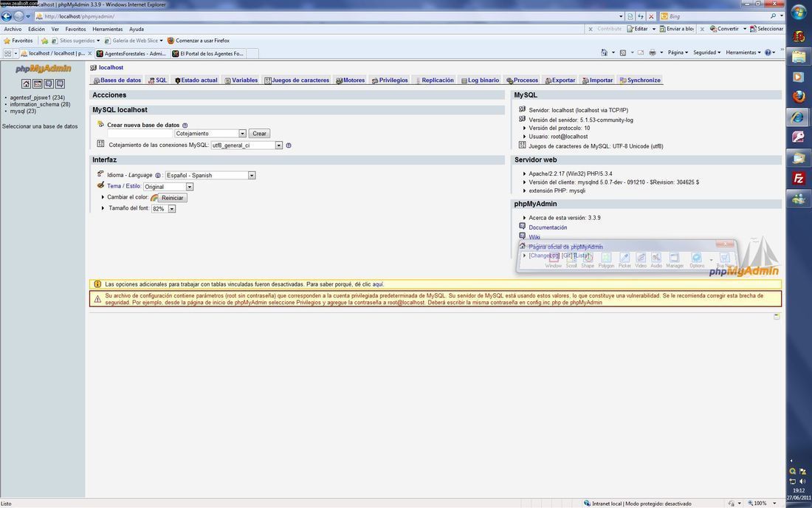Open the Edición menu

tap(36, 29)
